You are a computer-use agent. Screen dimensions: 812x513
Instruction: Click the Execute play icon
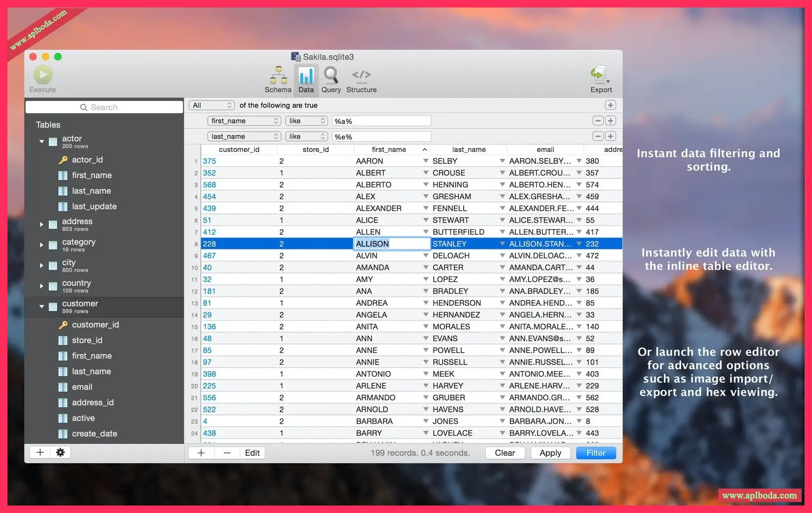point(43,75)
